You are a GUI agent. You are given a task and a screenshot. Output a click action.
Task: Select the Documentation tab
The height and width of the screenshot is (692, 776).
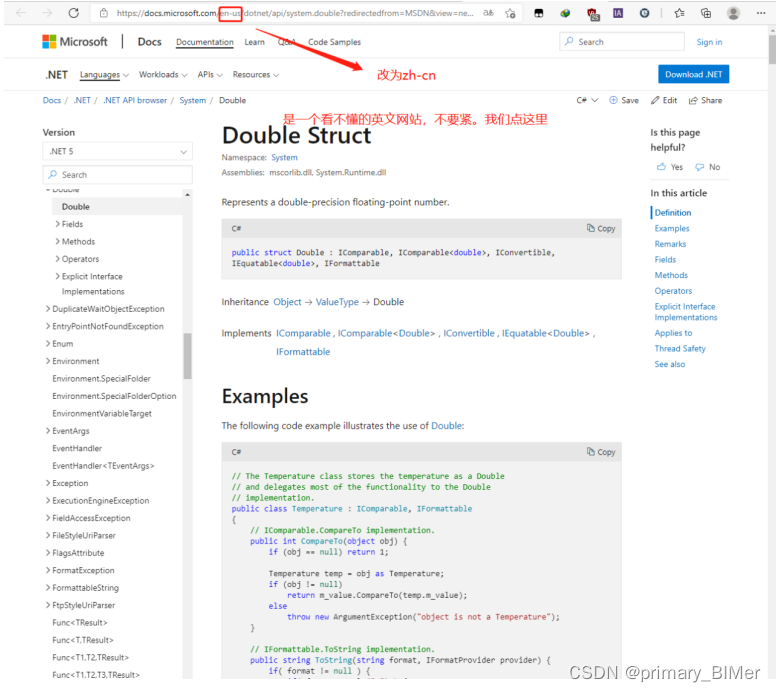click(x=204, y=42)
